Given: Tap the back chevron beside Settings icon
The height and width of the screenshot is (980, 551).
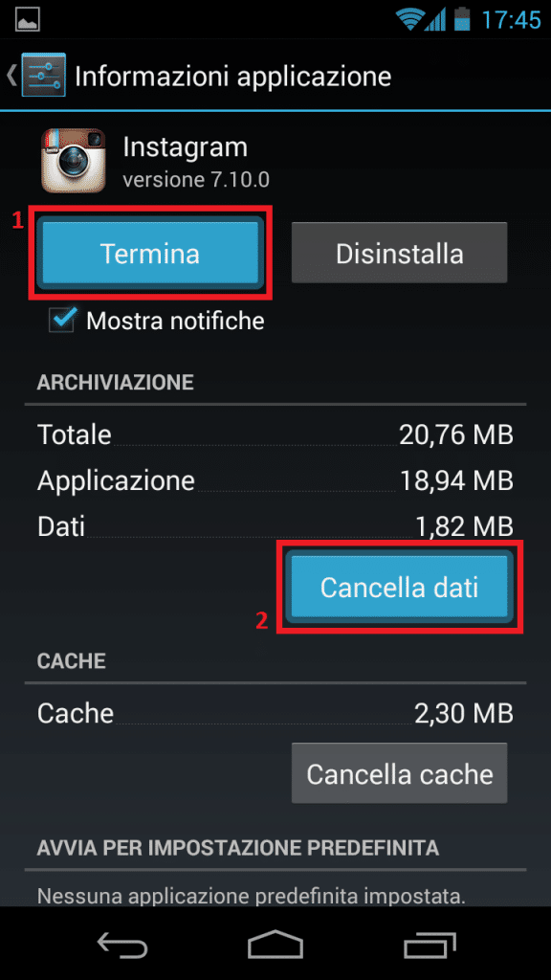Looking at the screenshot, I should 11,76.
